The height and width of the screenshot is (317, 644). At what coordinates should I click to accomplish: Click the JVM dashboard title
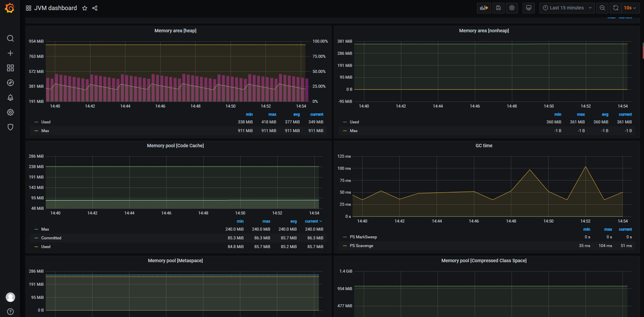point(55,8)
